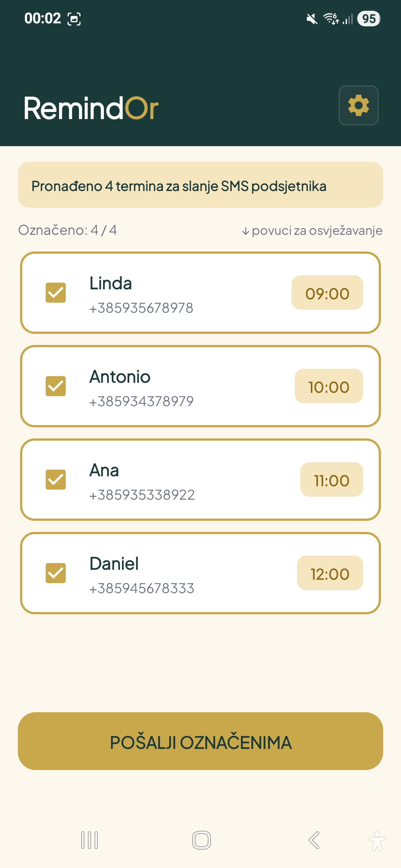Uncheck Linda's appointment checkbox

click(56, 293)
